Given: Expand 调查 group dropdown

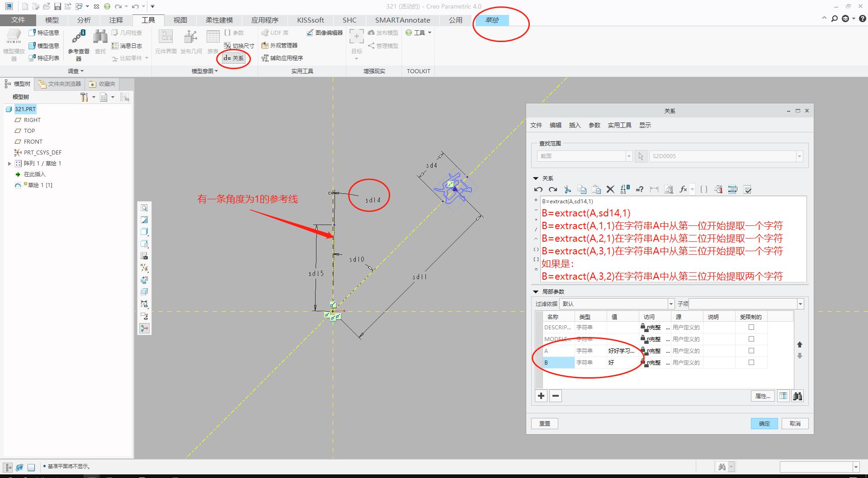Looking at the screenshot, I should (75, 71).
